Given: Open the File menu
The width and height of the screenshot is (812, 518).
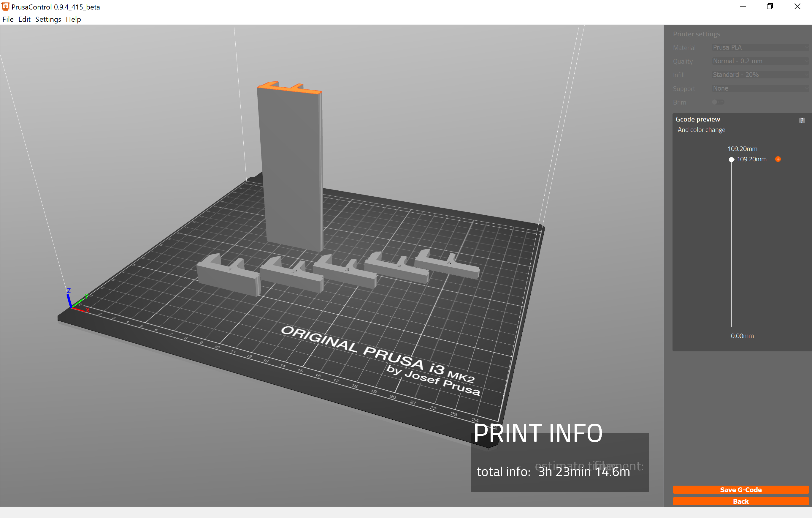Looking at the screenshot, I should pos(8,19).
